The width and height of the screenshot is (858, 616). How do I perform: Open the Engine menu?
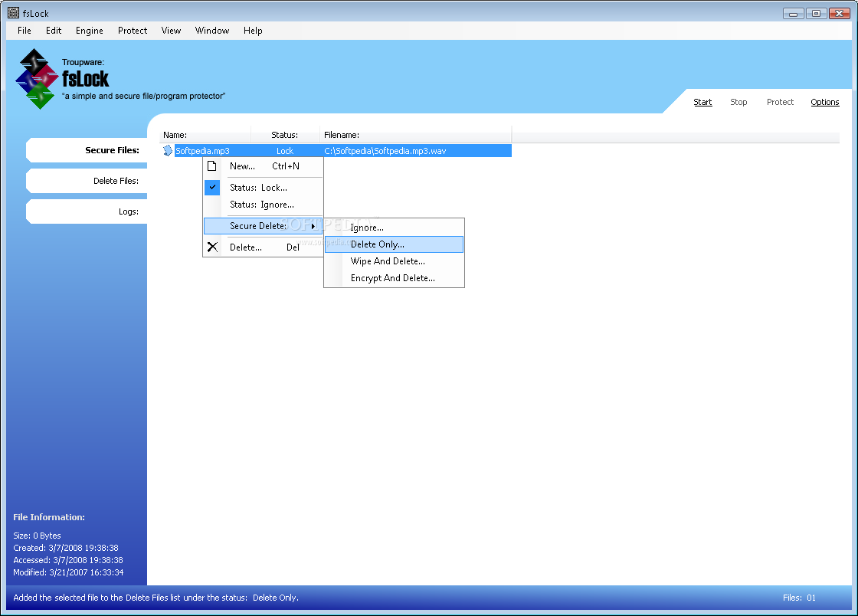point(89,31)
